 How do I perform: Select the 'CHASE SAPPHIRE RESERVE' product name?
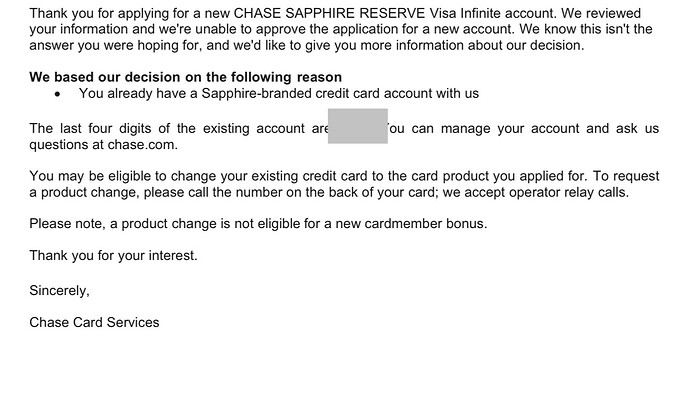click(x=329, y=13)
